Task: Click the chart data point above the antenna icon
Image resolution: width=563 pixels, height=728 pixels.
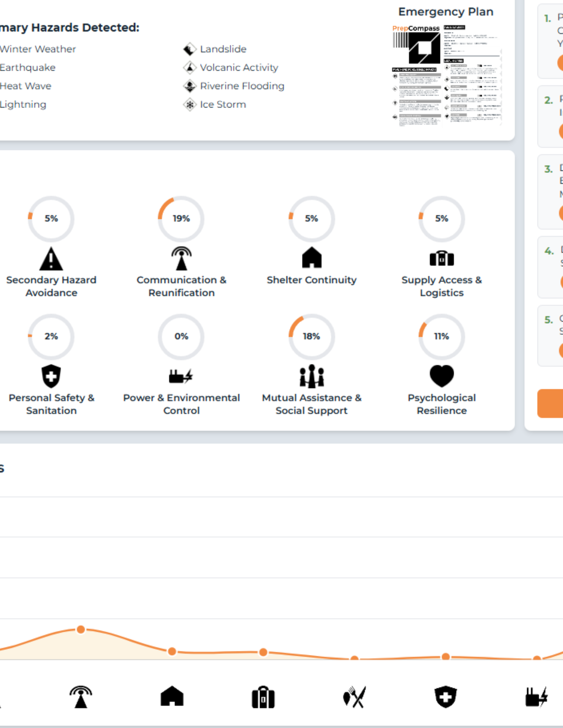Action: tap(81, 629)
